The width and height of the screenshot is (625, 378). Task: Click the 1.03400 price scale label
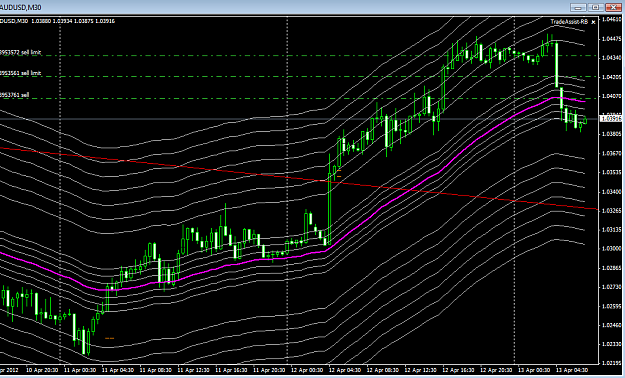(611, 192)
